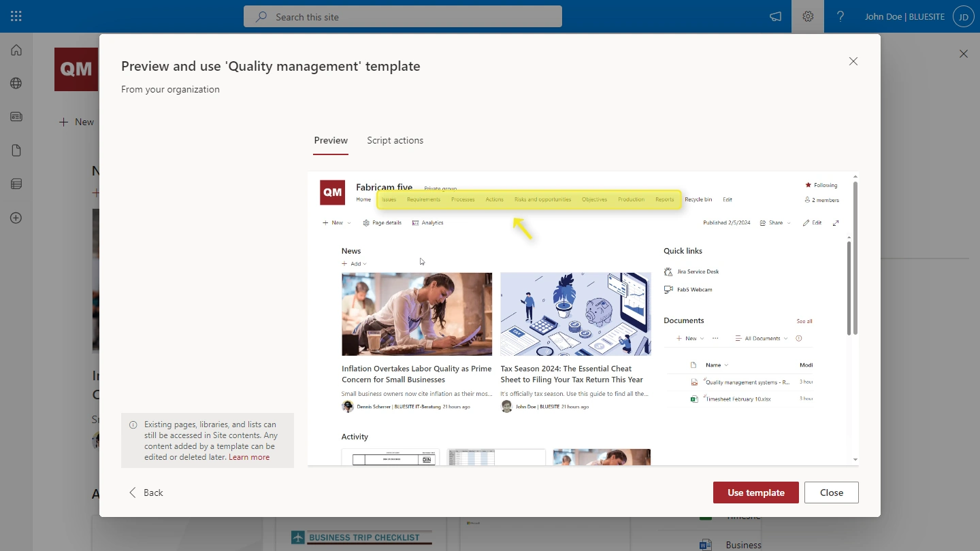Click the megaphone announcements icon
Screen dimensions: 980x551
[775, 16]
